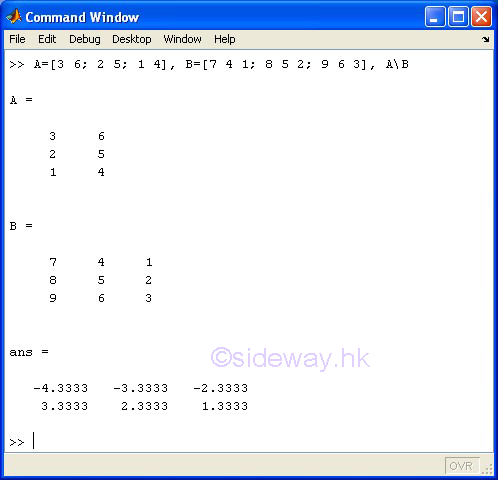Viewport: 498px width, 480px height.
Task: Click the 'A =' output label
Action: 21,100
